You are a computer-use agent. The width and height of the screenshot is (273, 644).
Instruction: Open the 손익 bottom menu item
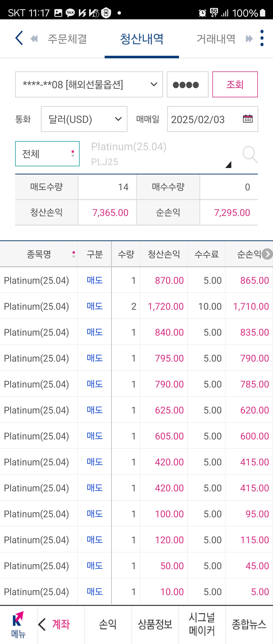click(x=108, y=624)
